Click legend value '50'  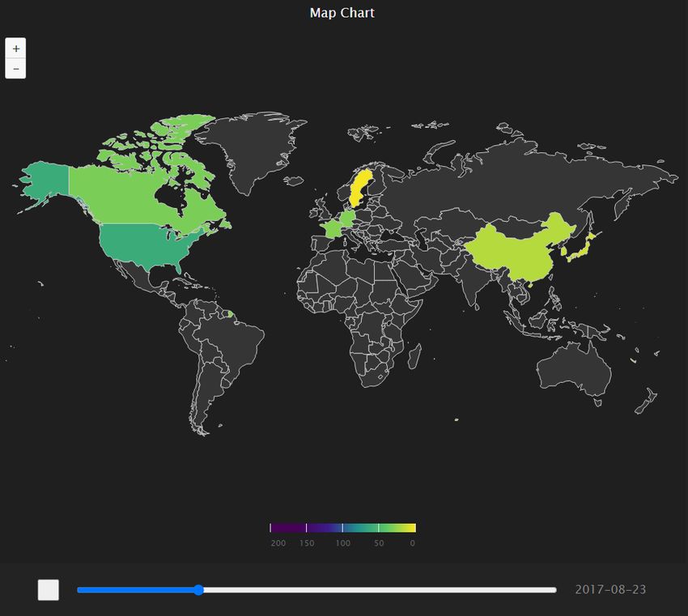tap(379, 543)
